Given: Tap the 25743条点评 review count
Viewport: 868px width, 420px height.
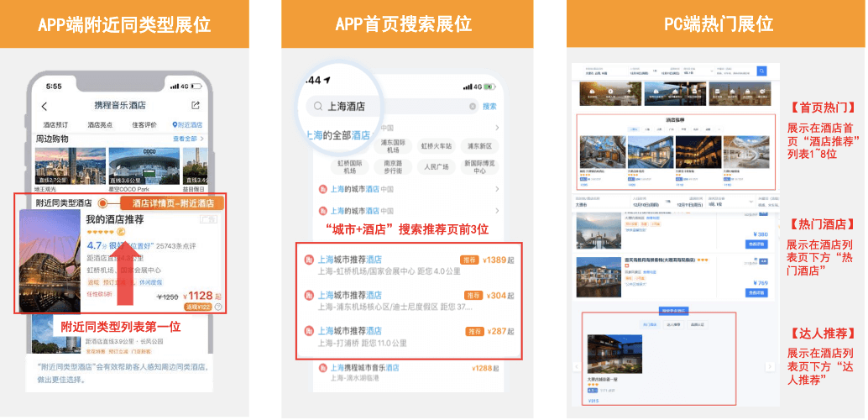Looking at the screenshot, I should (x=176, y=245).
